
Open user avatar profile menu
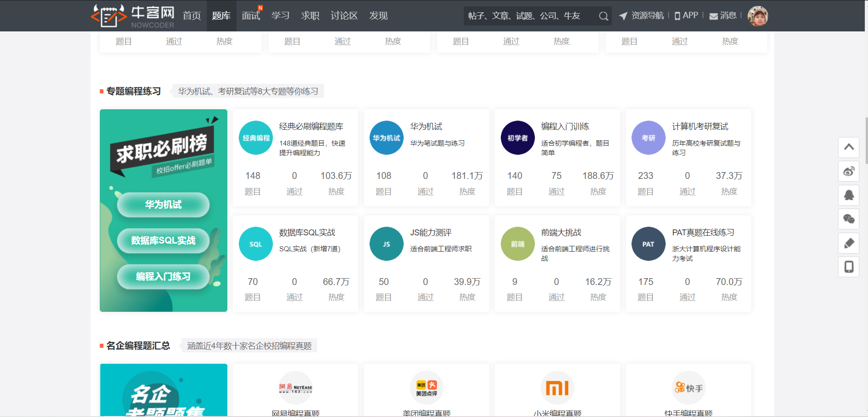[x=758, y=16]
